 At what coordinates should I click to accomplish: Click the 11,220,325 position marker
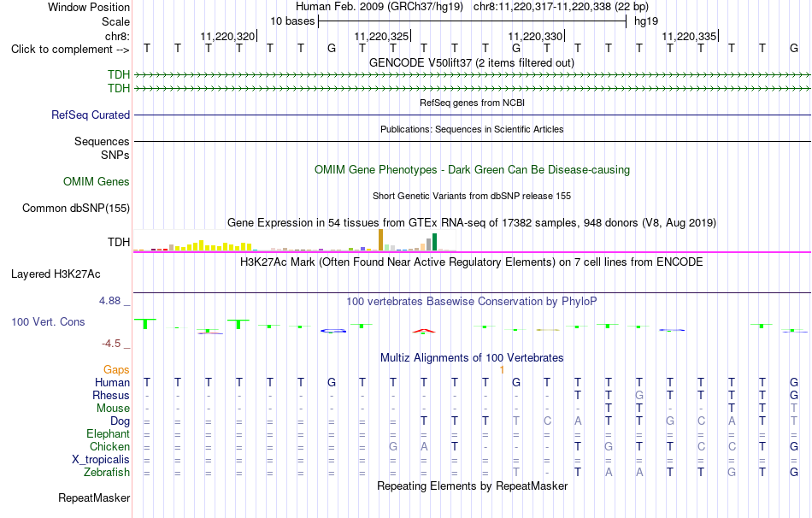pos(382,36)
